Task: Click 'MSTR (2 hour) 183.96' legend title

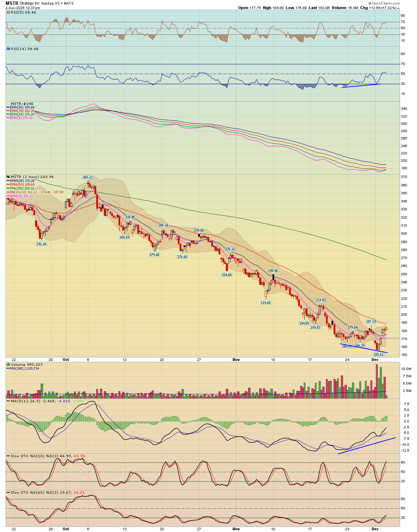Action: click(x=32, y=177)
